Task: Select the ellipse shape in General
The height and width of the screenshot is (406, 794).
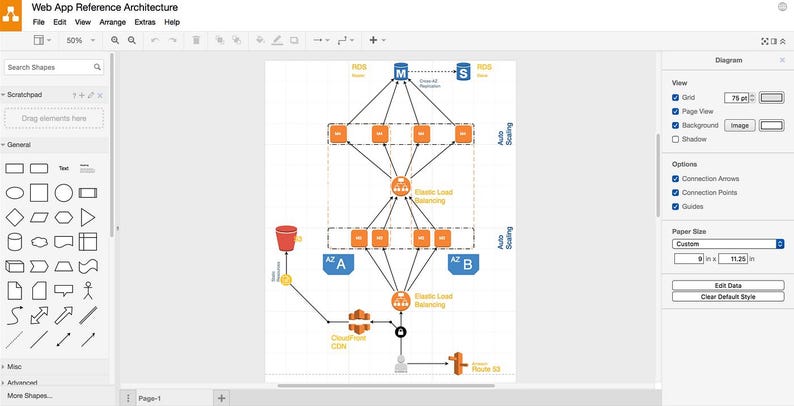Action: click(15, 193)
